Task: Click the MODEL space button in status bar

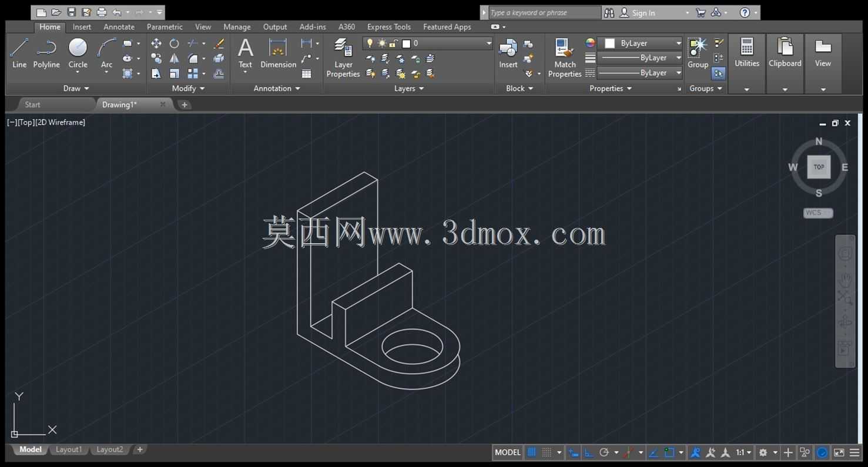Action: click(508, 452)
